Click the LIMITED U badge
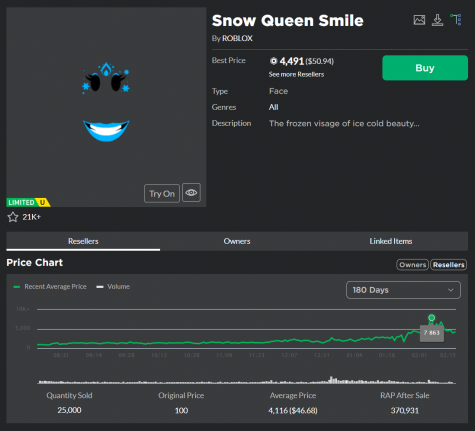This screenshot has width=475, height=431. coord(28,202)
